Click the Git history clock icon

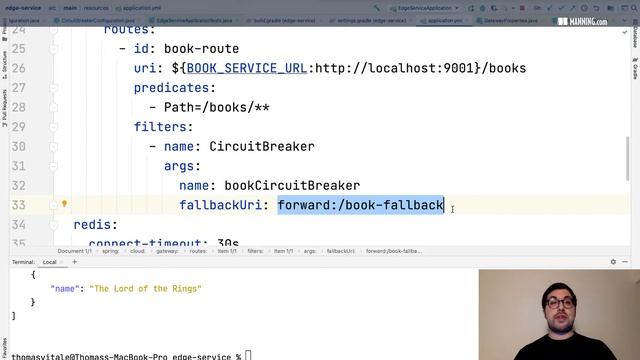(584, 8)
